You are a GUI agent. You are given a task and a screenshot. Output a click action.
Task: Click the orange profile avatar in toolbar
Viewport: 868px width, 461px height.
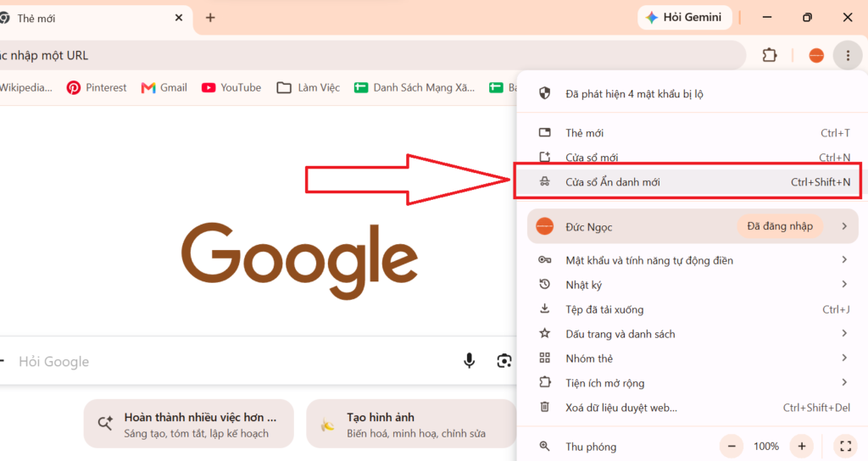click(816, 55)
